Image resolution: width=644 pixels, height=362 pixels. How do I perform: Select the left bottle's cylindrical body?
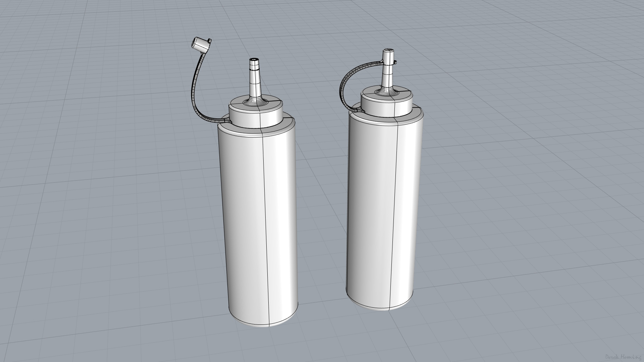tap(258, 222)
